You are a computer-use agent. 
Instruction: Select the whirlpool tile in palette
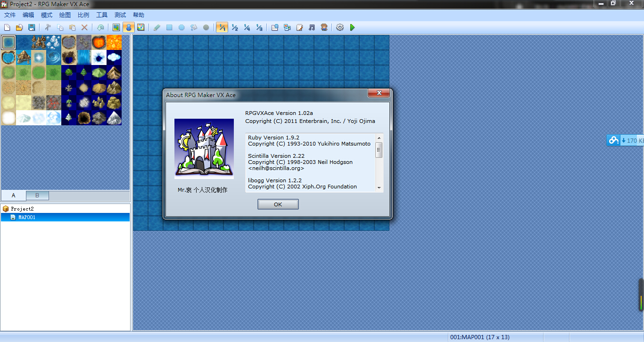tap(54, 57)
